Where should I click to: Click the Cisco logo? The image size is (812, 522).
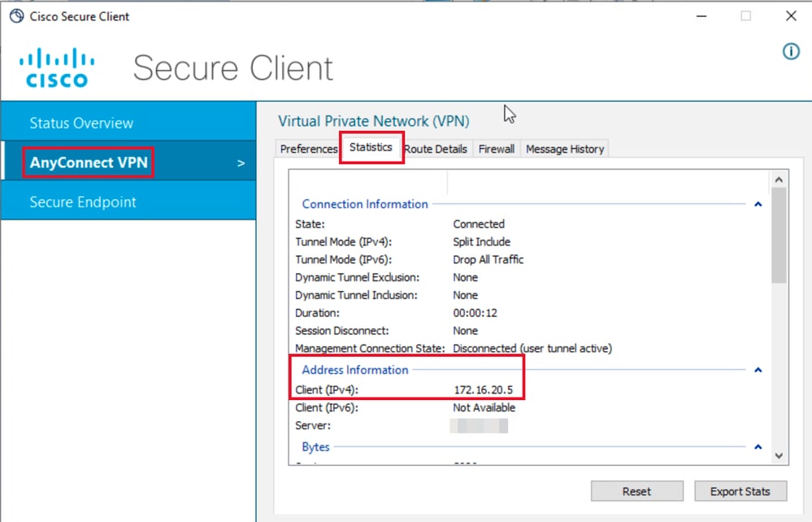click(57, 67)
